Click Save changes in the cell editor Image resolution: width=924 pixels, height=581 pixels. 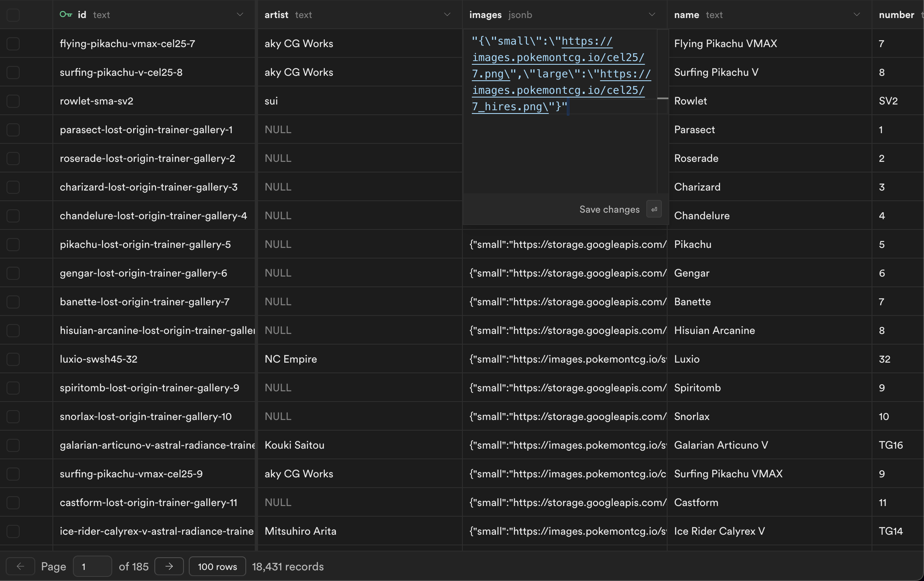pos(609,209)
